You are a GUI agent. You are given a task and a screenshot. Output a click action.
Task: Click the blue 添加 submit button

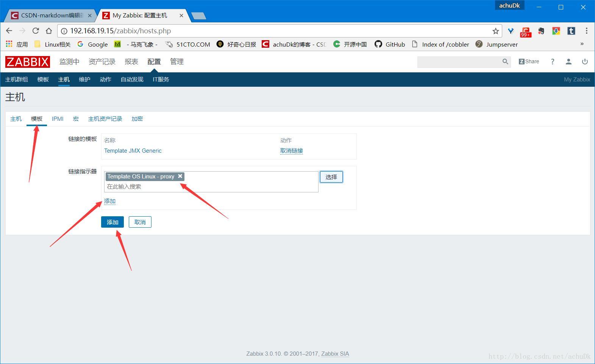click(112, 222)
